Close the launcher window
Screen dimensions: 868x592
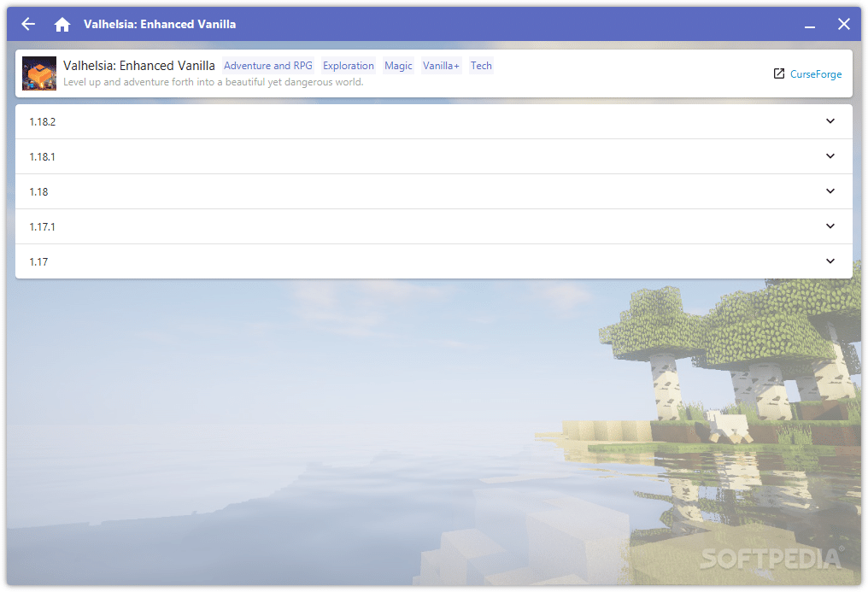[843, 24]
